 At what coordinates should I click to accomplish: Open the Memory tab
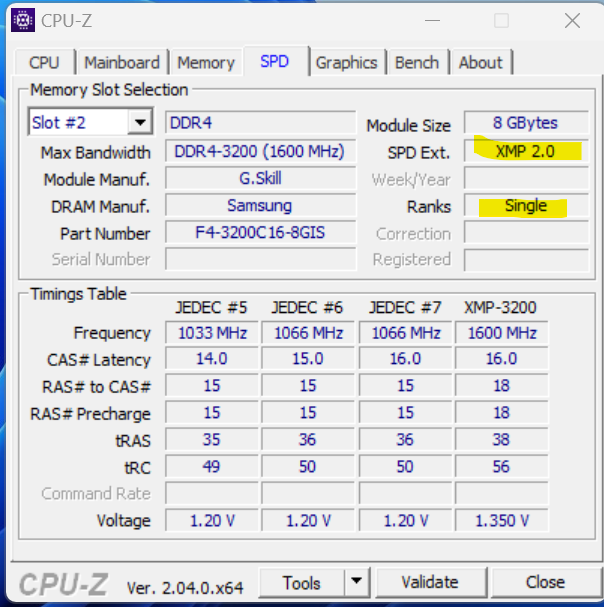206,62
